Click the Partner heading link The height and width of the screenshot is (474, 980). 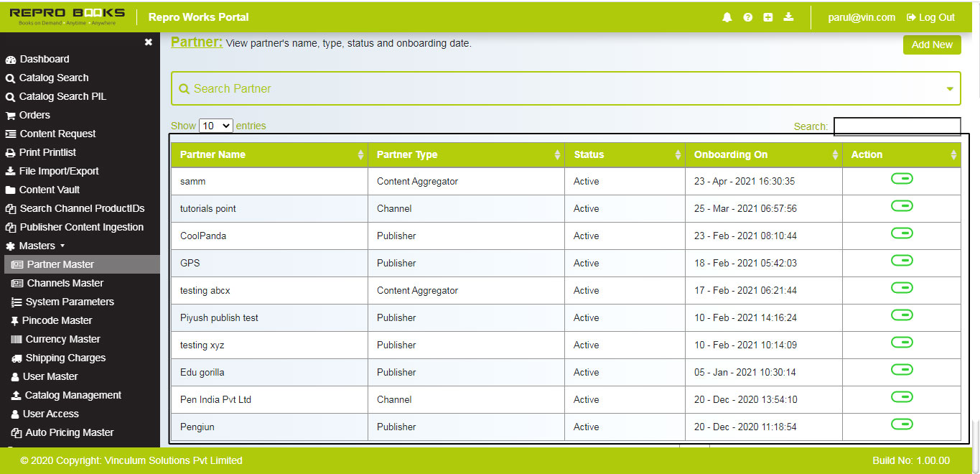pos(197,42)
